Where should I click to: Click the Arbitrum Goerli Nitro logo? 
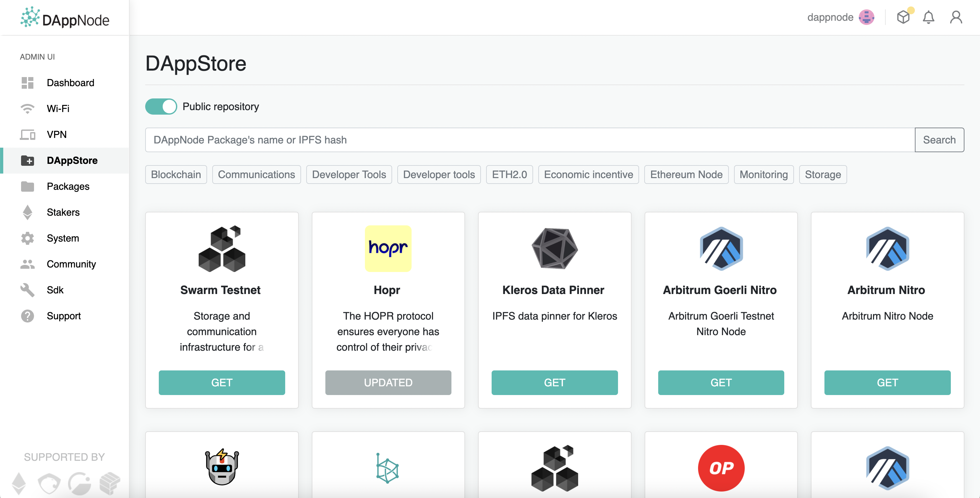(x=721, y=249)
